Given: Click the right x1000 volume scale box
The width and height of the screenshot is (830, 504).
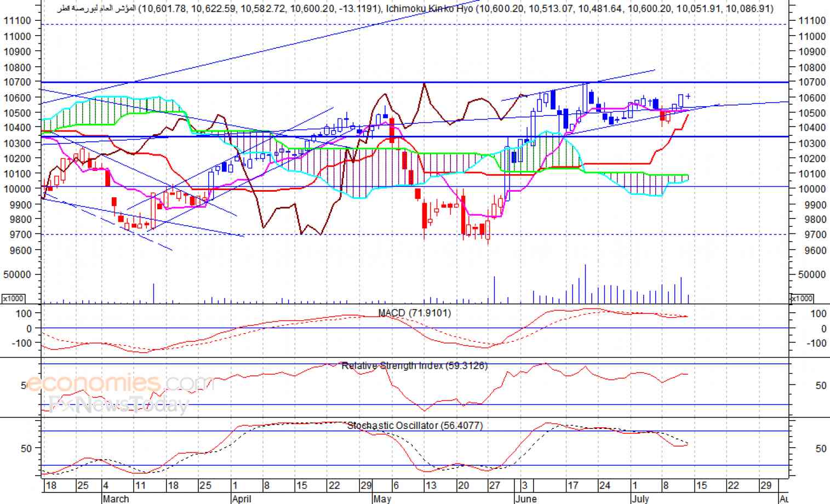Looking at the screenshot, I should pos(802,298).
